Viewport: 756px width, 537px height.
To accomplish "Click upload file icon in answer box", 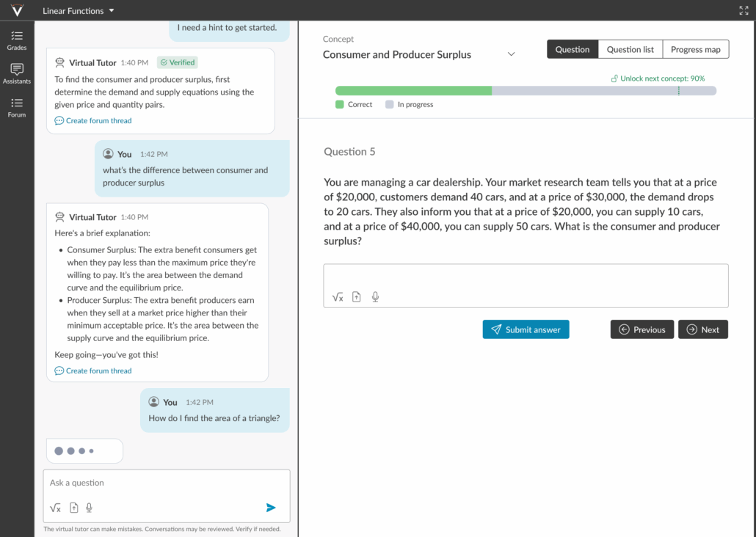I will [x=357, y=297].
